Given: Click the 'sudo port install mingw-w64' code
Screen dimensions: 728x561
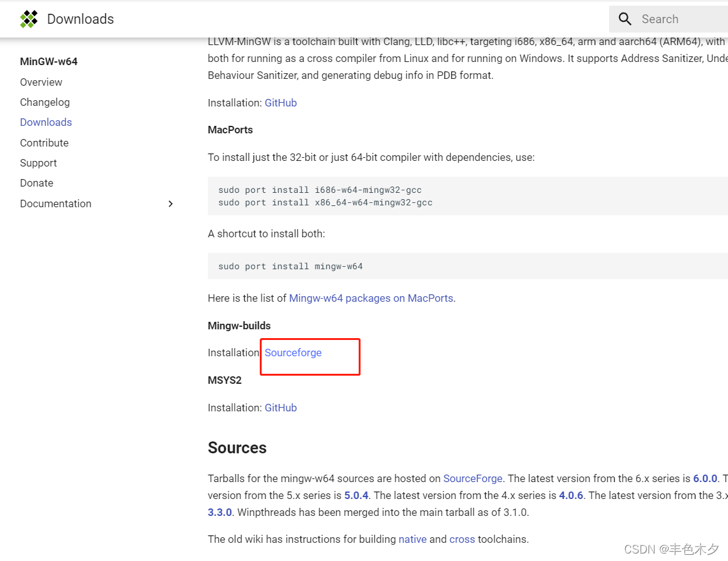Looking at the screenshot, I should [290, 266].
